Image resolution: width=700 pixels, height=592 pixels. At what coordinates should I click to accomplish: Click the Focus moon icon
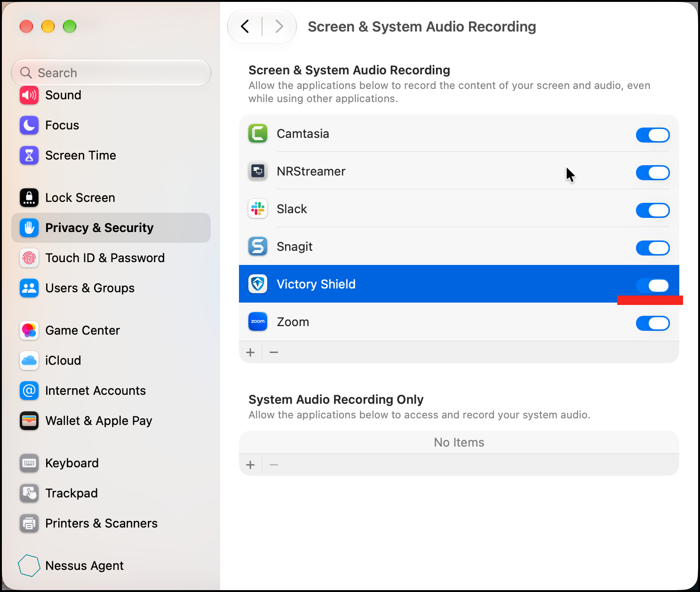click(29, 125)
